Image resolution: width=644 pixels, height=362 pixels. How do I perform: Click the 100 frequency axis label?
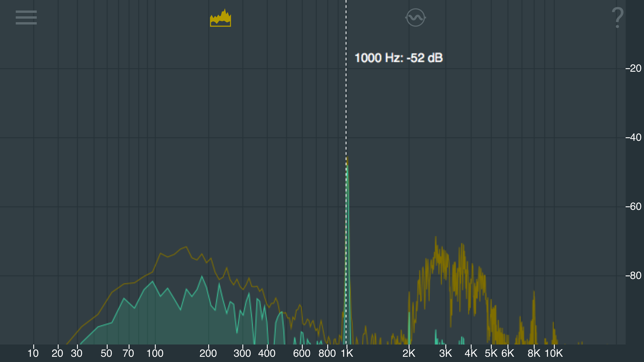155,353
